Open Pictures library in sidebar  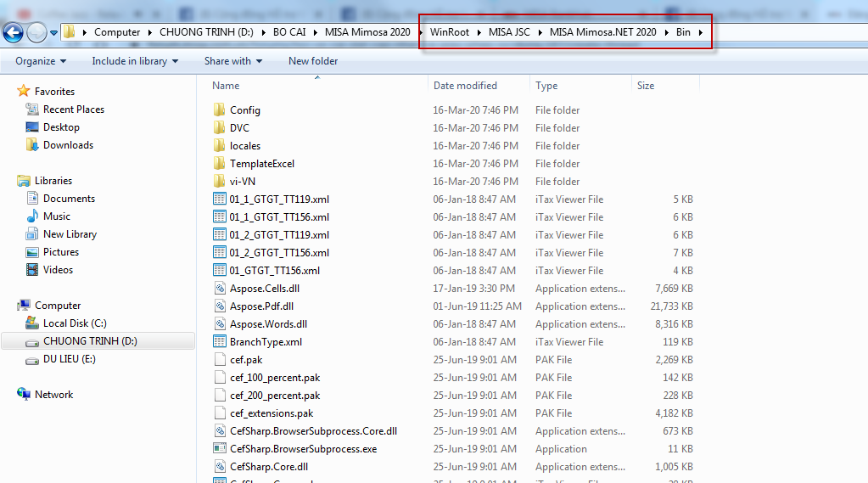coord(61,252)
